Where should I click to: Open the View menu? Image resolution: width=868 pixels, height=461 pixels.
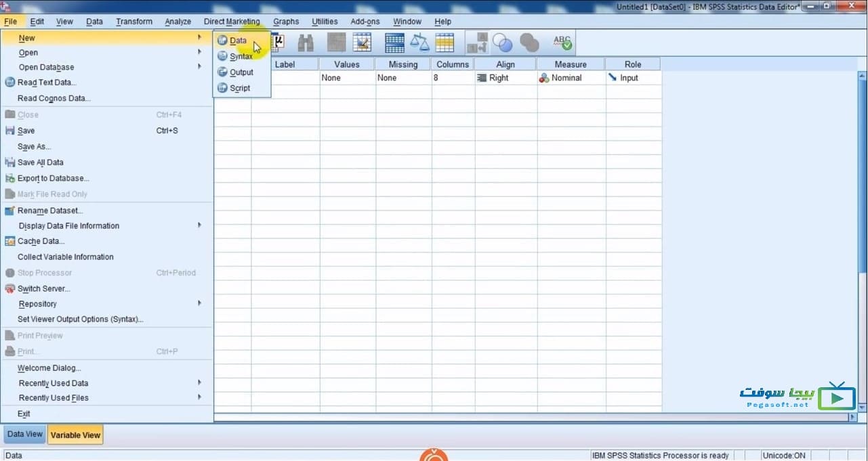coord(64,22)
